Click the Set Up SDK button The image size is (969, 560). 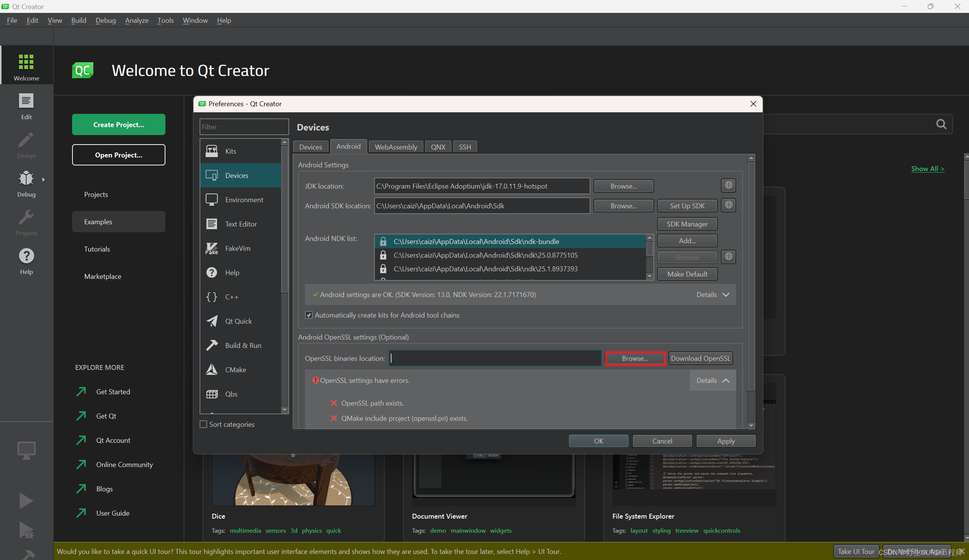tap(687, 206)
